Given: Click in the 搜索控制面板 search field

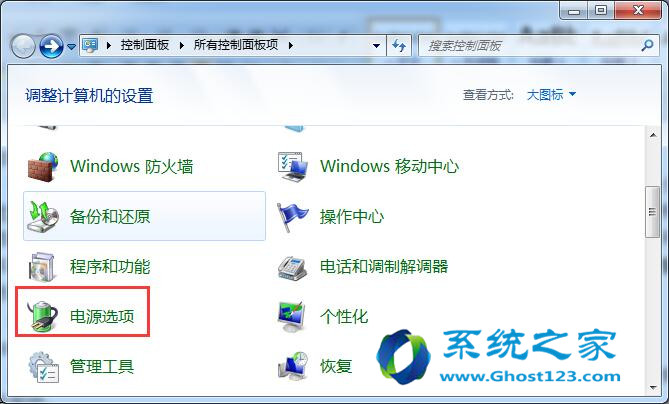Looking at the screenshot, I should [x=533, y=46].
